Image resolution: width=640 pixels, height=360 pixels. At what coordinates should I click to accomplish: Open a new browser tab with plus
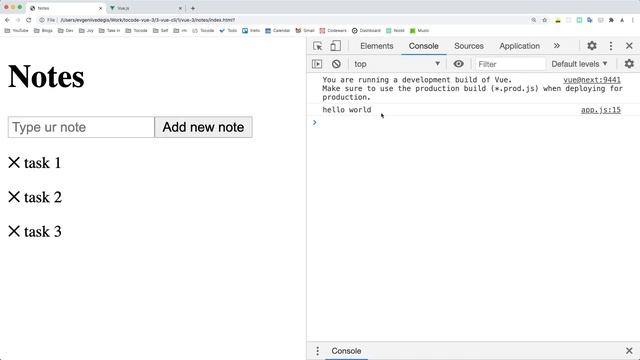pyautogui.click(x=193, y=8)
